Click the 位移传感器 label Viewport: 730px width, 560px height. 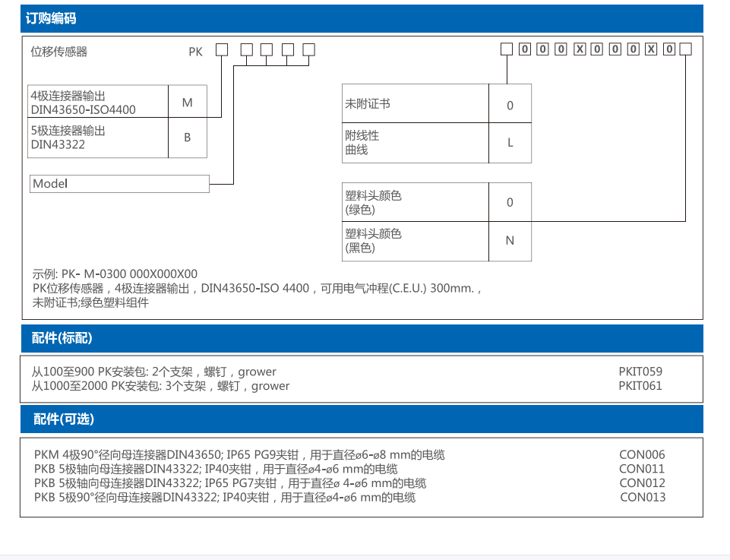59,52
